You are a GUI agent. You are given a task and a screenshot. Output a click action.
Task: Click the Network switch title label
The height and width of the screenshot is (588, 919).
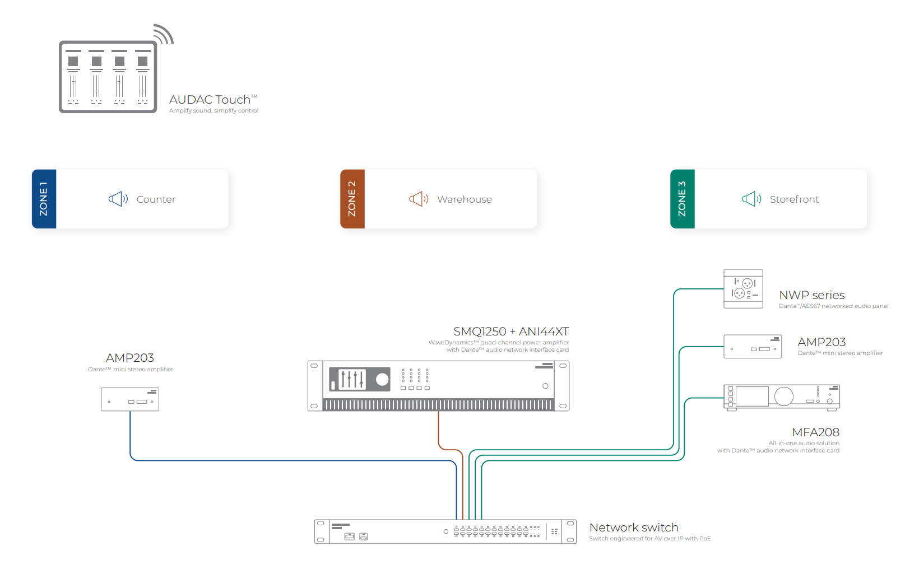tap(634, 528)
